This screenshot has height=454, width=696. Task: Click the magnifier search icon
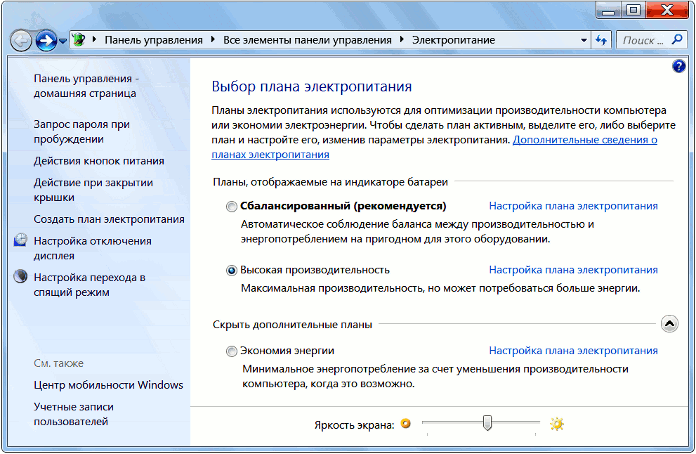677,39
